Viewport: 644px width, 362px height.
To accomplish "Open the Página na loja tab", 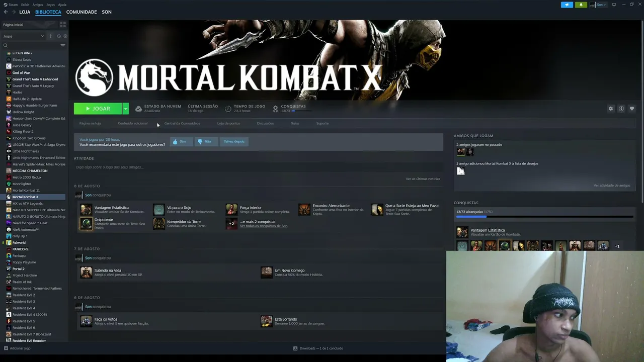I will [90, 123].
